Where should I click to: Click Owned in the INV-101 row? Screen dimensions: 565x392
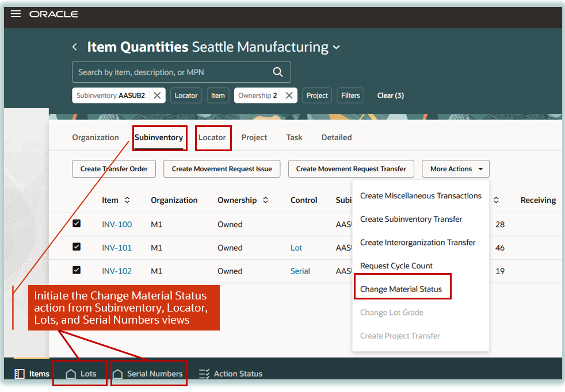(x=230, y=248)
